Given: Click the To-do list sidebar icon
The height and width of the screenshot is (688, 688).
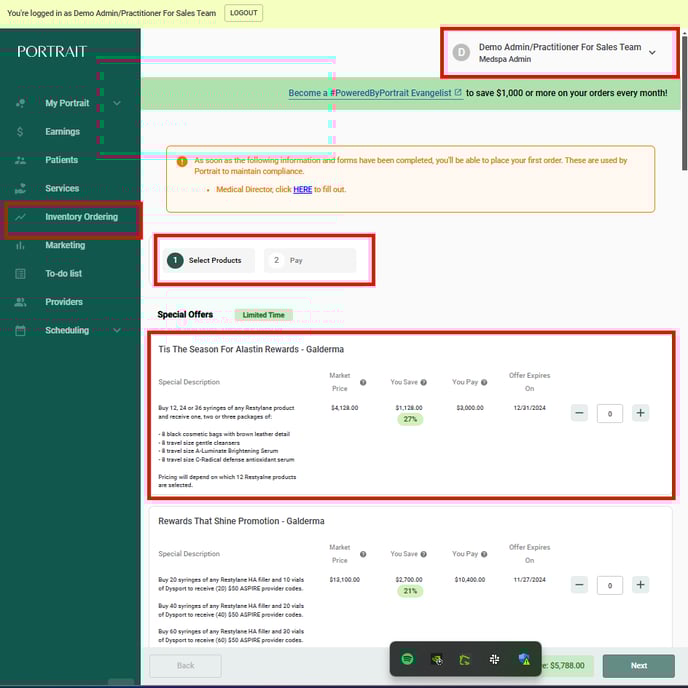Looking at the screenshot, I should [20, 274].
